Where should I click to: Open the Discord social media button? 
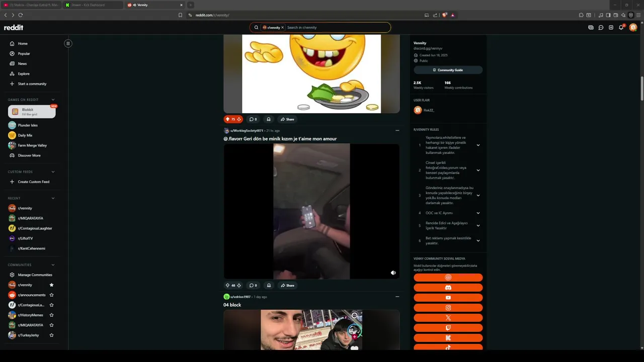pyautogui.click(x=448, y=288)
